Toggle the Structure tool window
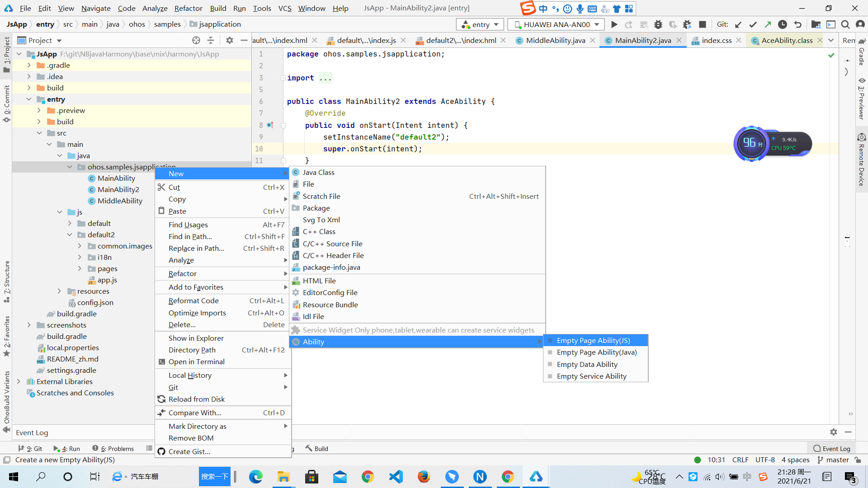868x488 pixels. [x=7, y=281]
